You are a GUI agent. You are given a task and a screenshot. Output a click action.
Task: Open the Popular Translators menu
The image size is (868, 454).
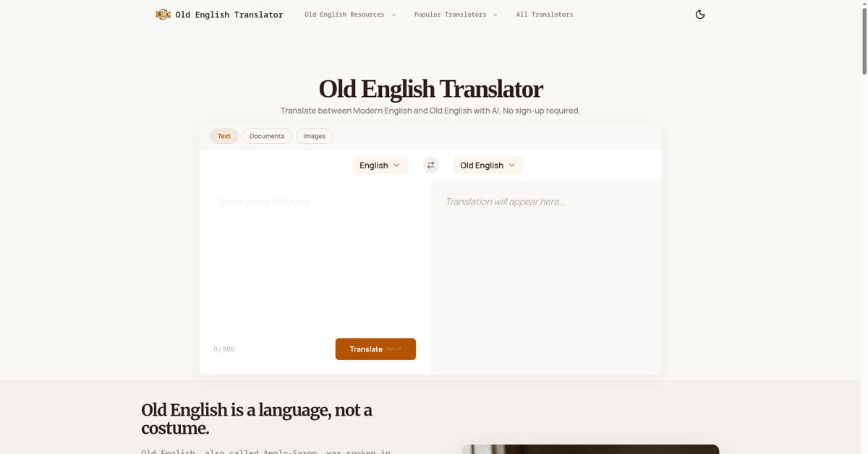coord(456,14)
